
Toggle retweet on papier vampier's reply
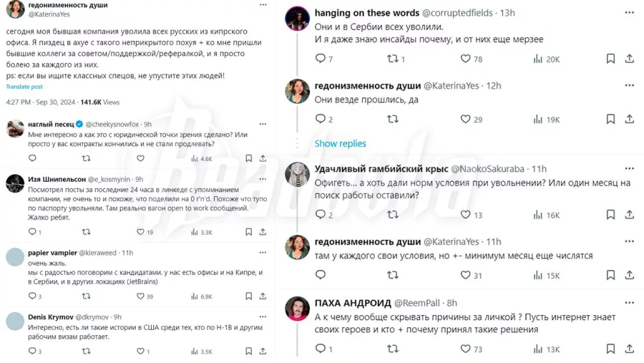click(x=86, y=296)
